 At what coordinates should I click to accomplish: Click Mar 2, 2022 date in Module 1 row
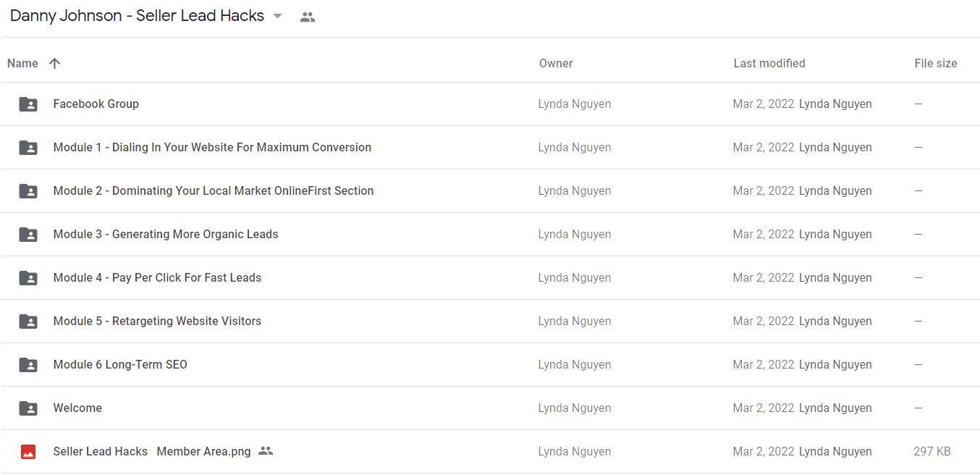click(764, 147)
